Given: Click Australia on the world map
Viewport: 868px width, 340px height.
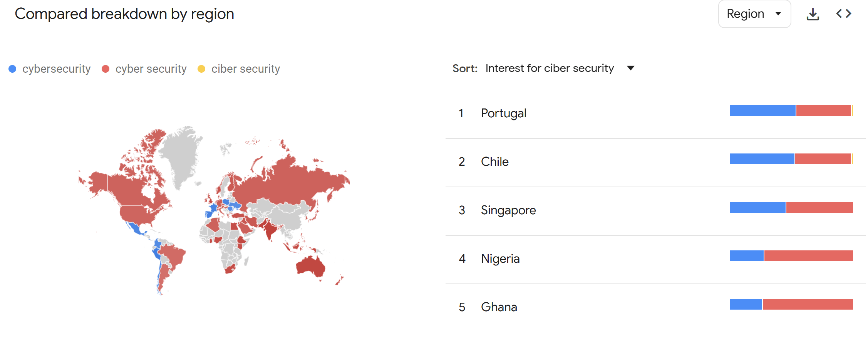Looking at the screenshot, I should tap(311, 265).
